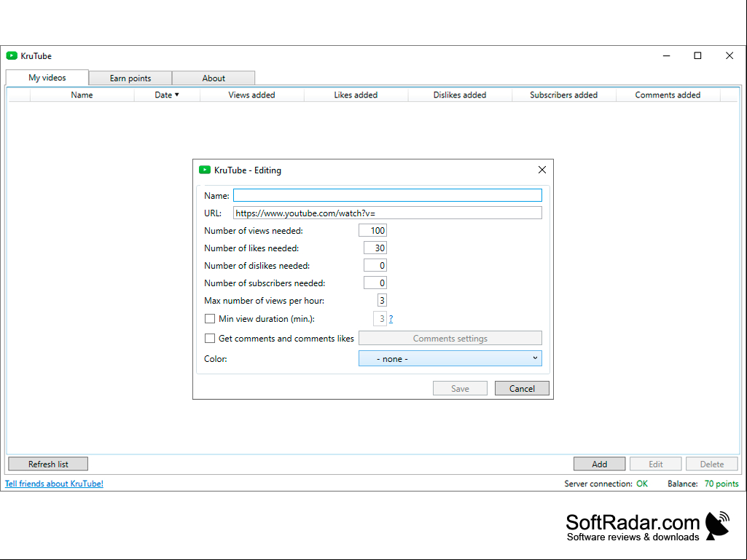Click the Add button
This screenshot has height=560, width=747.
pos(599,465)
